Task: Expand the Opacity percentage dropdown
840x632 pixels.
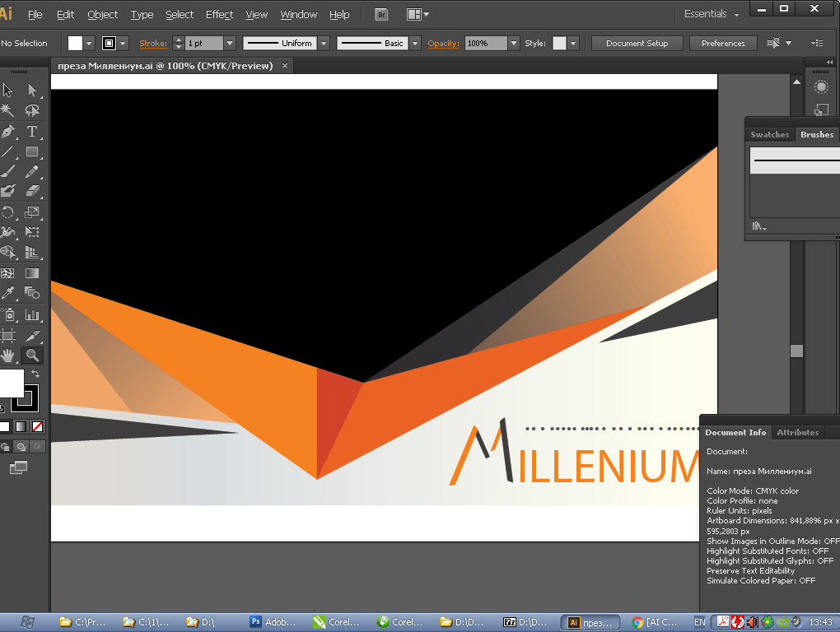Action: click(514, 44)
